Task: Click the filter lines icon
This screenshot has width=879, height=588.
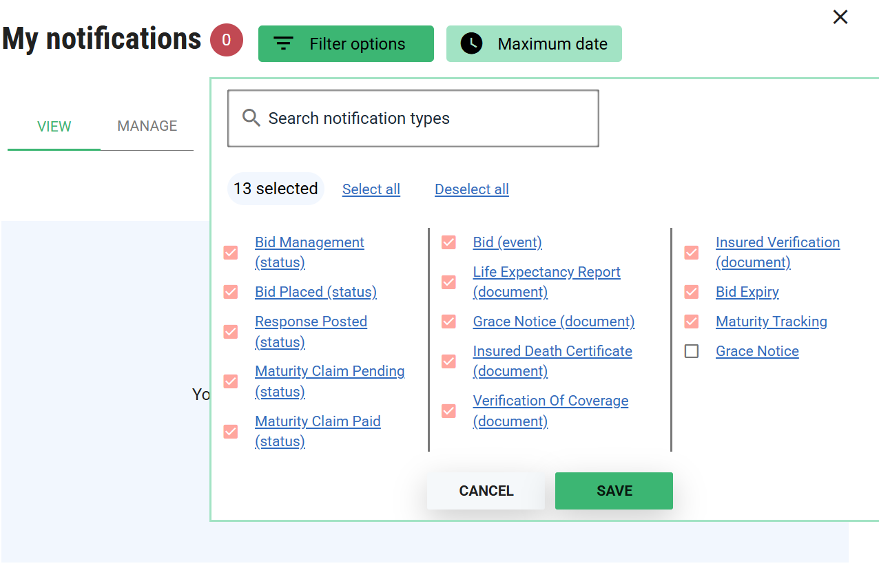Action: click(x=283, y=44)
